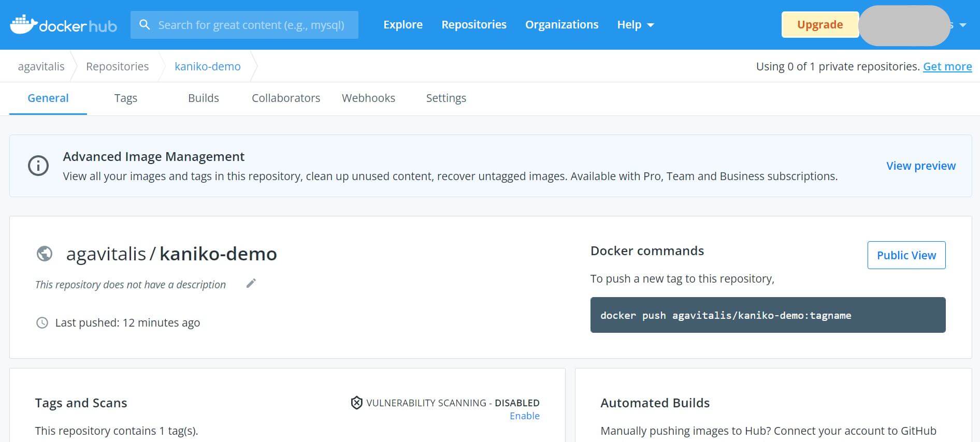Click 'Using 0 of 1 private repositories' text
Viewport: 980px width, 442px height.
tap(838, 66)
